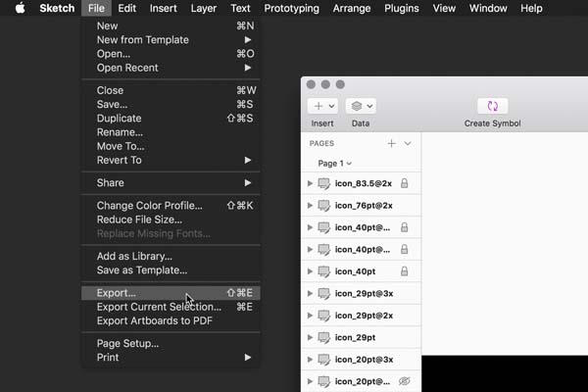Open the Layer menu
588x392 pixels.
click(x=203, y=8)
